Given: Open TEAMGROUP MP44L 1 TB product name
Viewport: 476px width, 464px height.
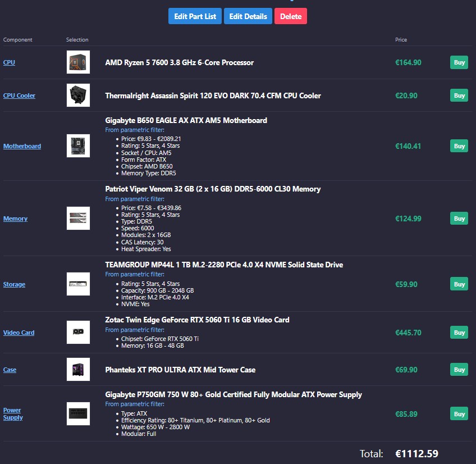Looking at the screenshot, I should 224,265.
